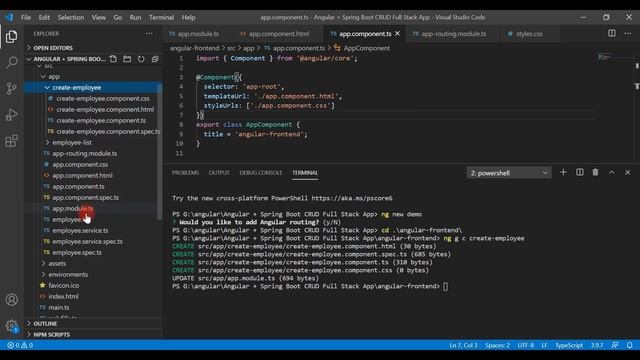
Task: Open the Accounts menu icon
Action: [11, 300]
